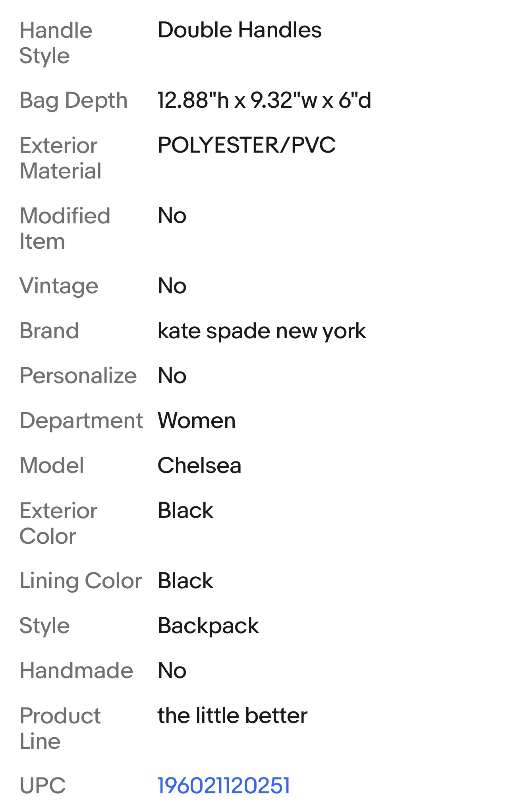The image size is (510, 812).
Task: Click the Vintage label
Action: point(59,286)
